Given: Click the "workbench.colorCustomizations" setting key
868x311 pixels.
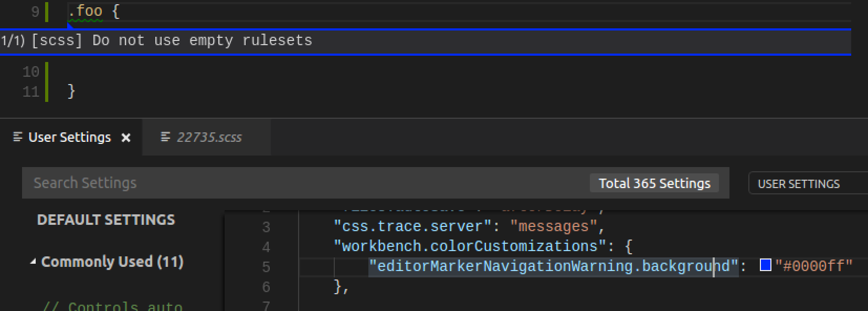Looking at the screenshot, I should point(470,246).
